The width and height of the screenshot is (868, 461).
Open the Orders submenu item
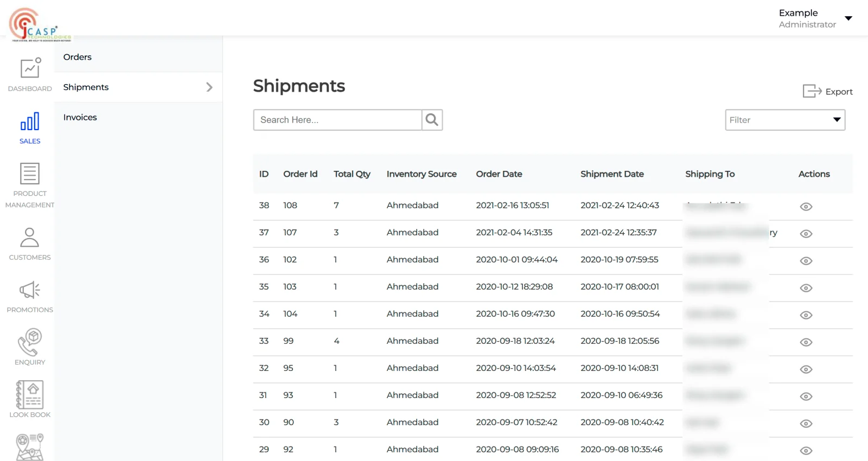point(78,57)
